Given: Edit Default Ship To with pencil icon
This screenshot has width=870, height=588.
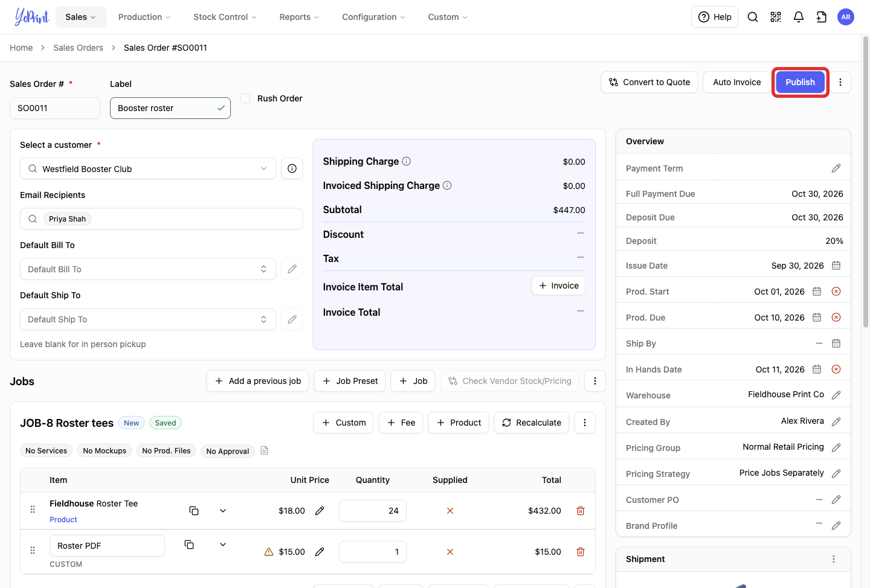Looking at the screenshot, I should (x=292, y=319).
